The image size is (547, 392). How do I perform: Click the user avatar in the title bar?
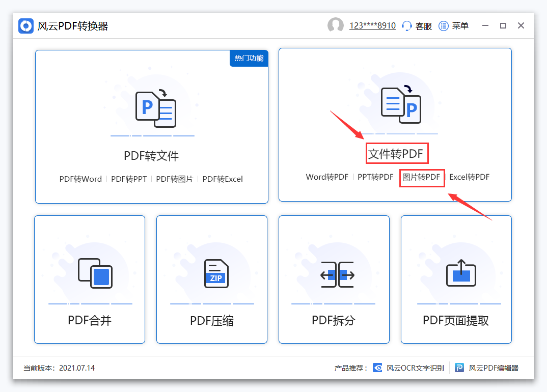pos(336,25)
